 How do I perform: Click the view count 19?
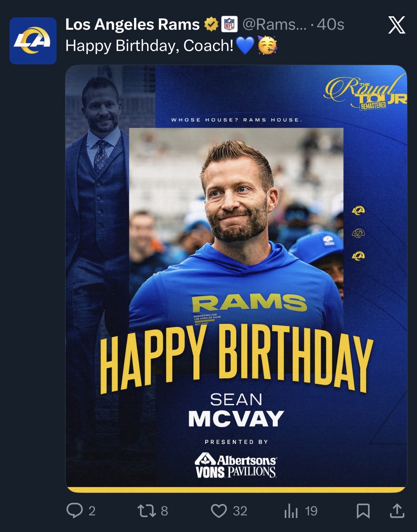click(x=311, y=511)
